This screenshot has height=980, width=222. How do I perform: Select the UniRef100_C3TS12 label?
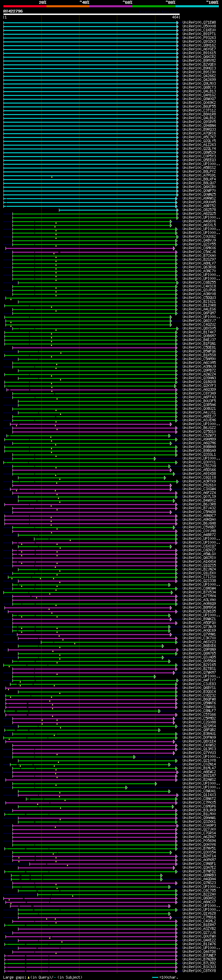point(199,110)
